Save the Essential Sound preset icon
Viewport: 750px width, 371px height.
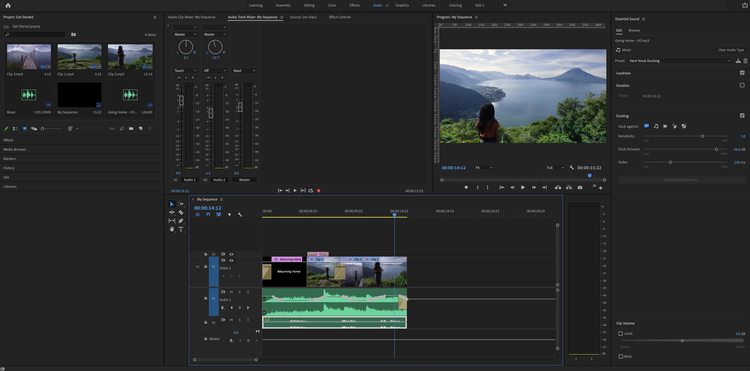738,61
